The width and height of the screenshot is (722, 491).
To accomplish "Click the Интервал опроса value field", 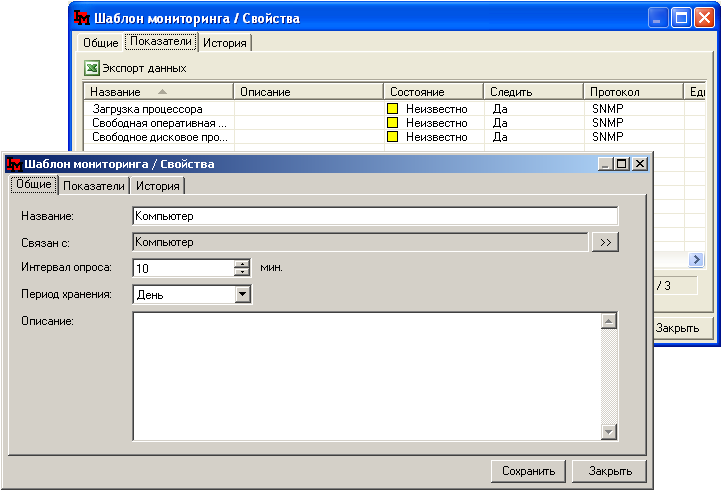I will [184, 268].
